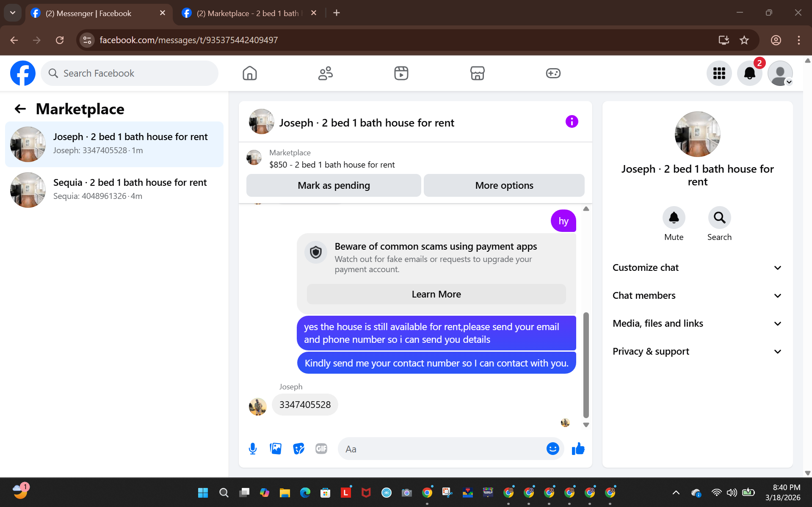The width and height of the screenshot is (812, 507).
Task: Open the Facebook menu grid icon
Action: point(719,73)
